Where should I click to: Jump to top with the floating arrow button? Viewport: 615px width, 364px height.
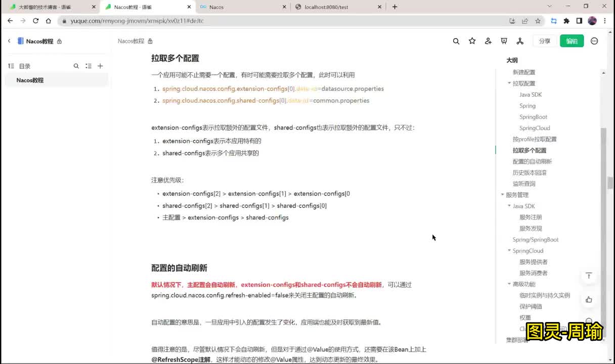(x=589, y=276)
